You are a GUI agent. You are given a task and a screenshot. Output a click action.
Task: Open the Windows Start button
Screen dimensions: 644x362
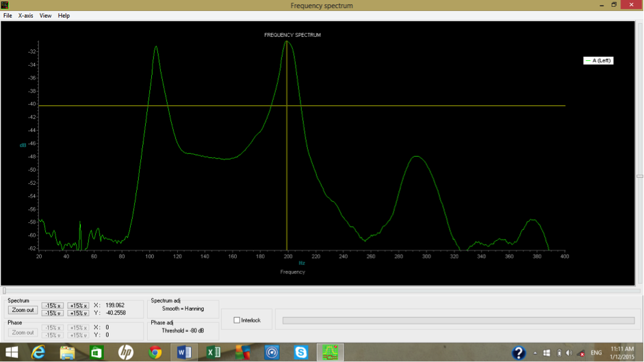point(12,352)
